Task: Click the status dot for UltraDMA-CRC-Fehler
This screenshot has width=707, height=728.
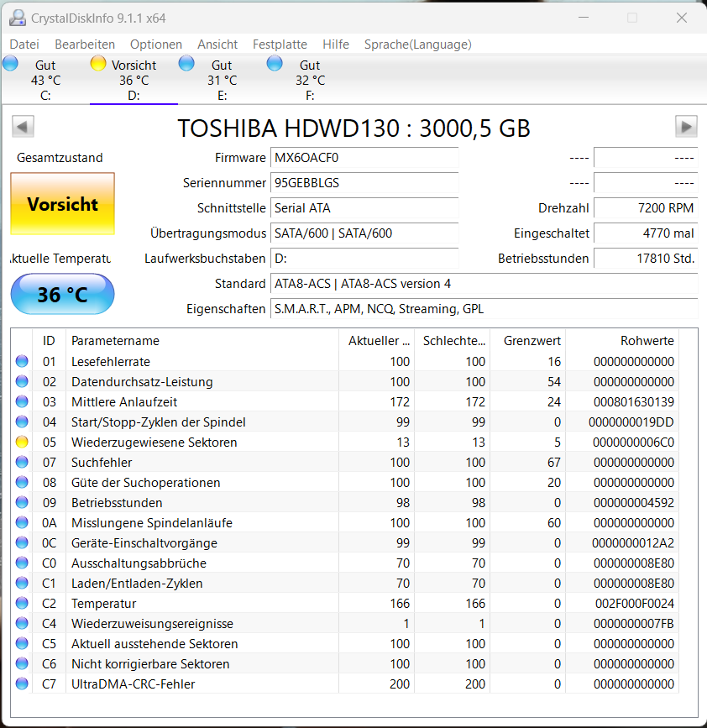Action: tap(22, 683)
